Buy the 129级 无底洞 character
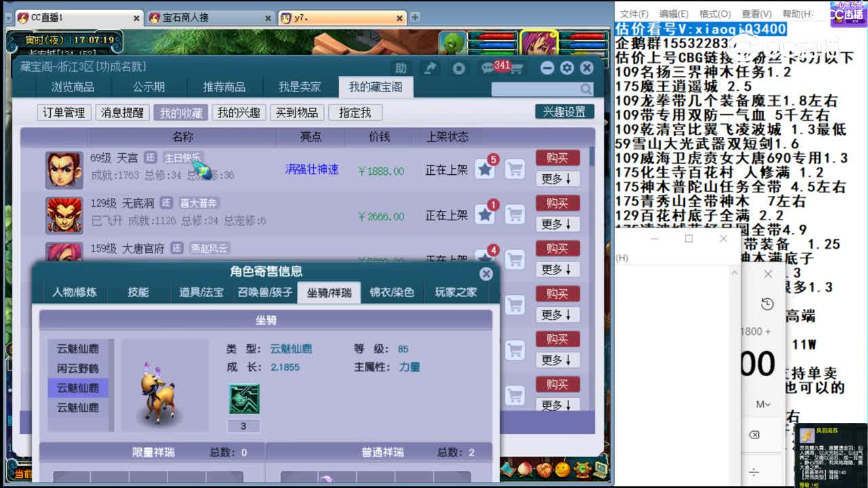The width and height of the screenshot is (868, 488). pyautogui.click(x=557, y=203)
